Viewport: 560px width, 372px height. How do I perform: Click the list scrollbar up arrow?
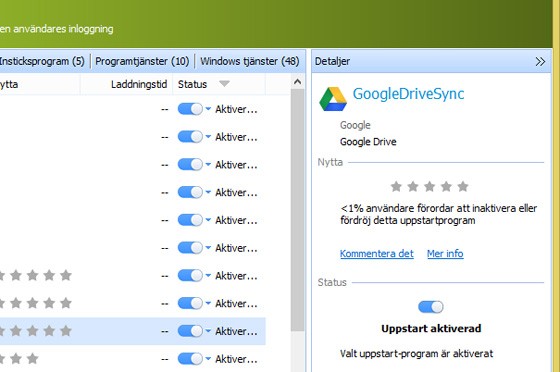point(297,82)
